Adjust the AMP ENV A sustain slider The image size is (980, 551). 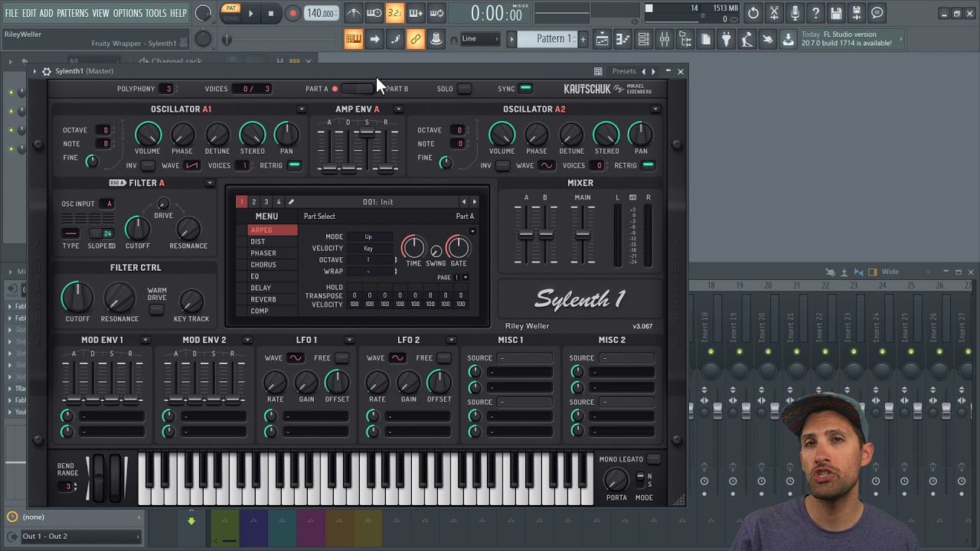click(367, 134)
